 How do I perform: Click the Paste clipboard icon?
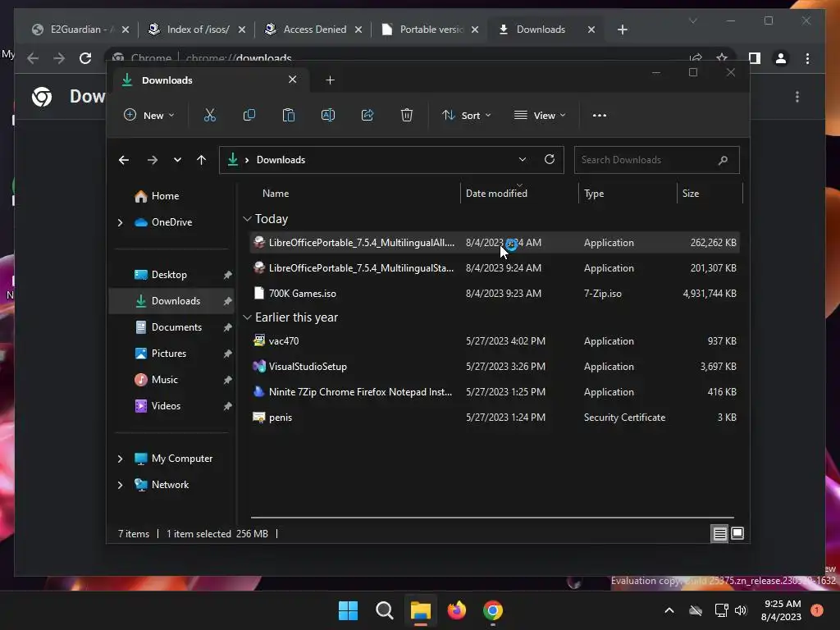289,115
